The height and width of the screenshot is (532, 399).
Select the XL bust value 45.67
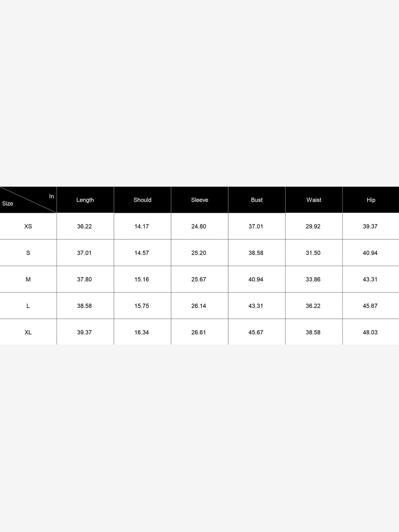[x=256, y=332]
